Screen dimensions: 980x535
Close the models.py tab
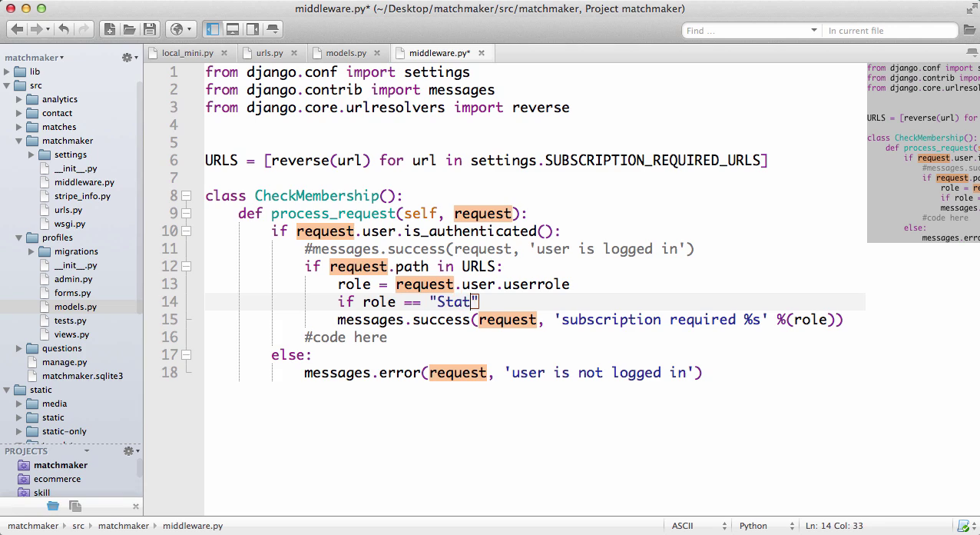point(376,53)
